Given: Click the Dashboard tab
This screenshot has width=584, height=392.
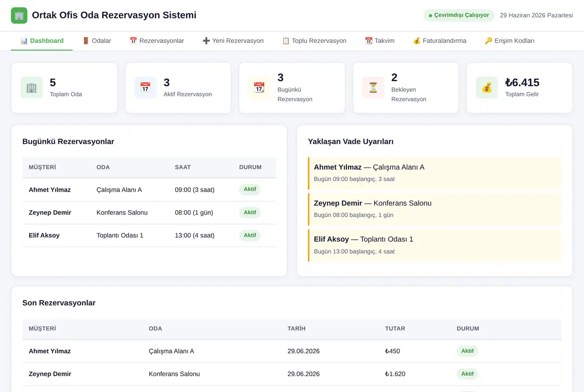Looking at the screenshot, I should coord(42,41).
